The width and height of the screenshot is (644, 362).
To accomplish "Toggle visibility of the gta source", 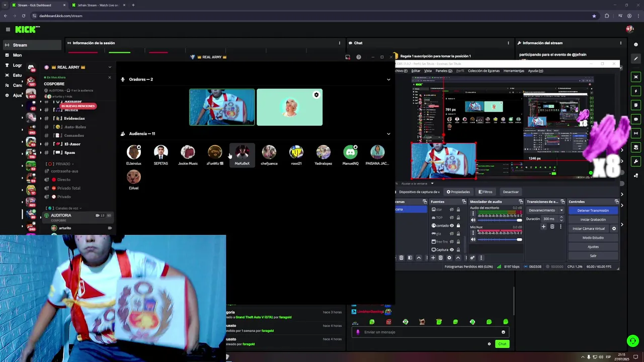I will tap(452, 233).
